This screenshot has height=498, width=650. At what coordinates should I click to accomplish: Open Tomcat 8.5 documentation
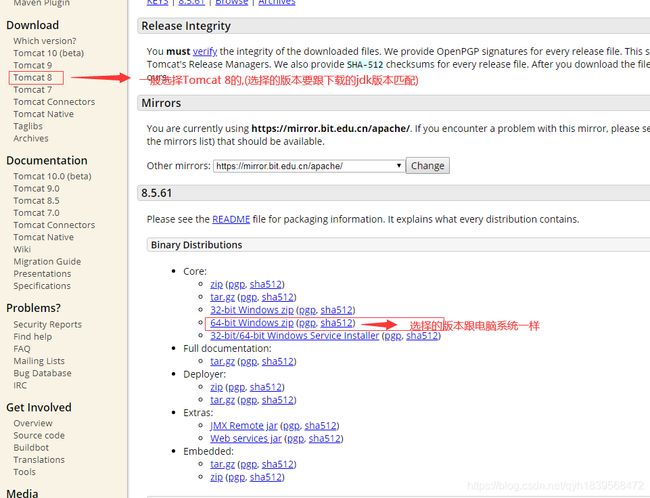(x=36, y=201)
